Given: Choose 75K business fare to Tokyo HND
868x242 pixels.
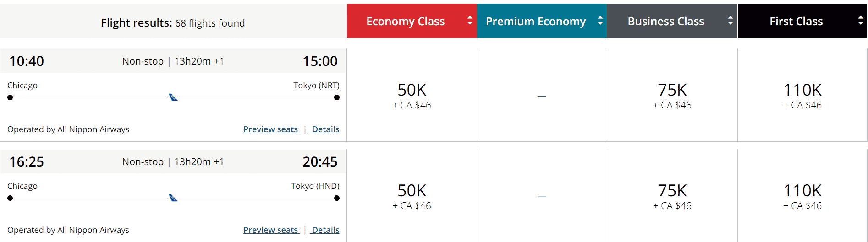Looking at the screenshot, I should tap(672, 196).
